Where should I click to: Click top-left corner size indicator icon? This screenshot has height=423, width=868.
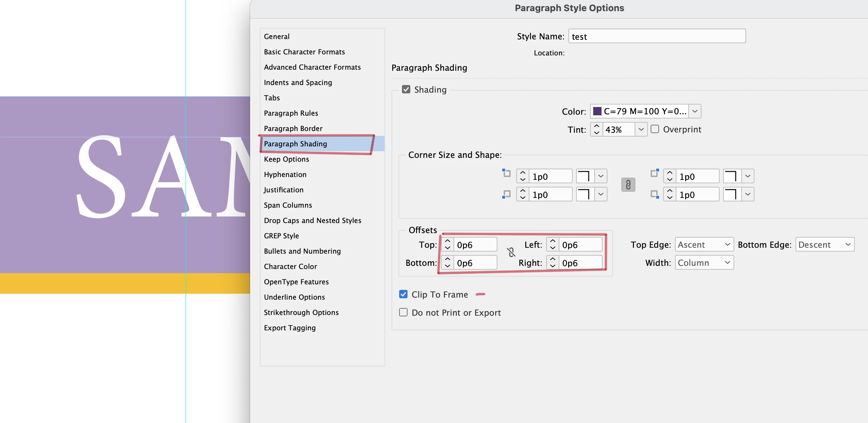[506, 173]
